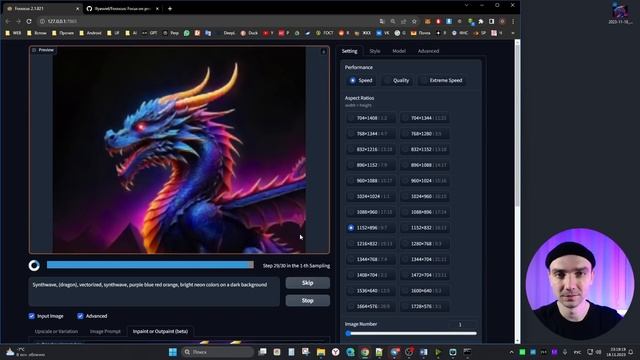Switch to the Model tab

tap(399, 51)
